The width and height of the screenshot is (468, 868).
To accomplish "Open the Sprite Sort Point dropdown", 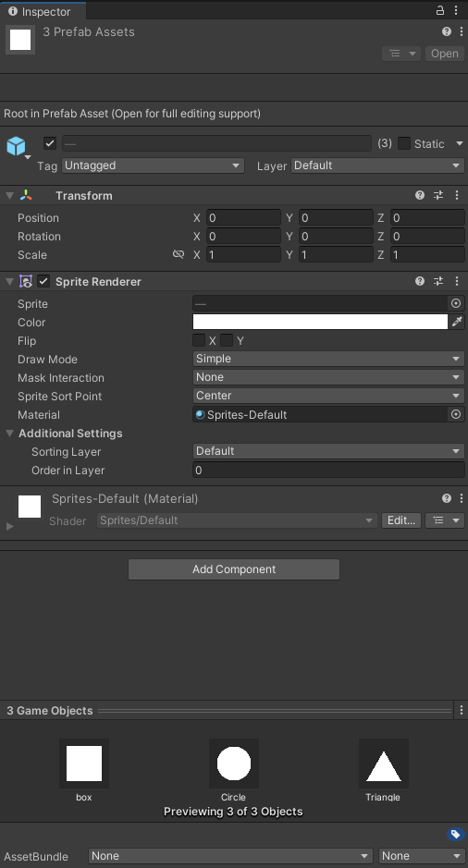I will tap(328, 396).
